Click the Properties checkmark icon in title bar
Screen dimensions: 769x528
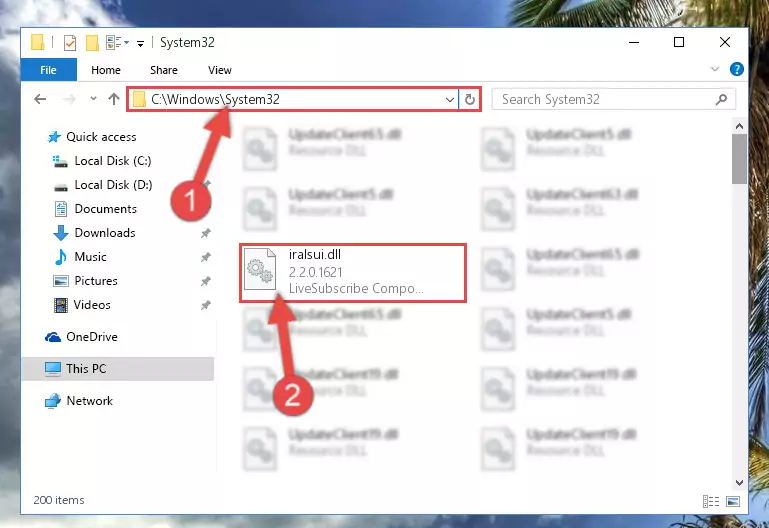click(x=70, y=43)
